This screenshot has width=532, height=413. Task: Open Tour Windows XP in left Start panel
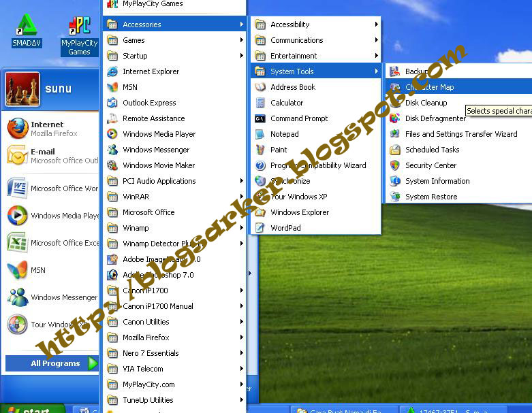click(x=52, y=325)
